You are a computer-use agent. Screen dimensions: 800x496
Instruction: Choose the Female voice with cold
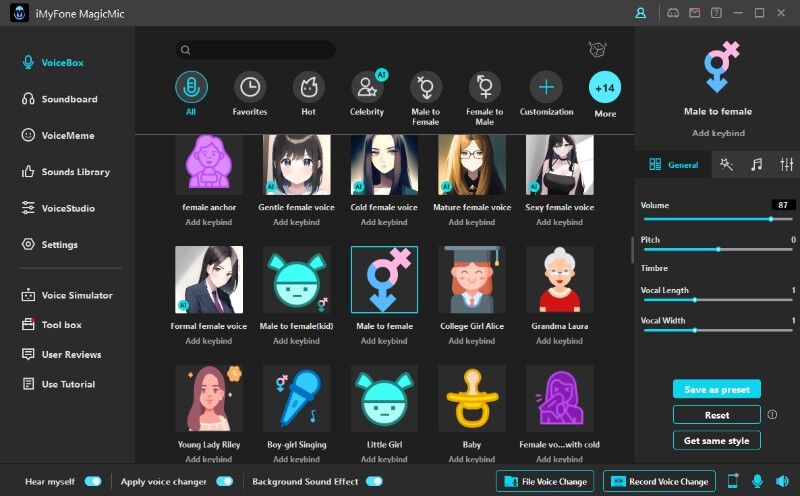[x=560, y=398]
